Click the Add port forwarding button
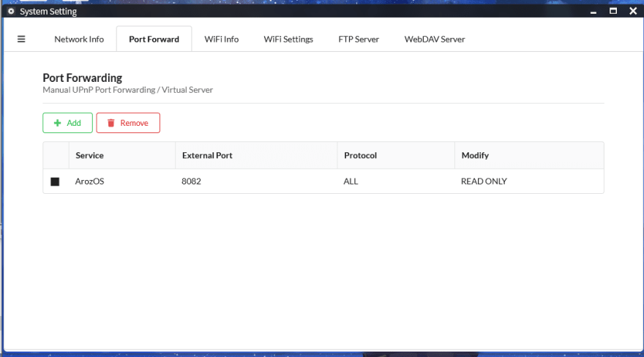The height and width of the screenshot is (357, 644). pos(68,123)
